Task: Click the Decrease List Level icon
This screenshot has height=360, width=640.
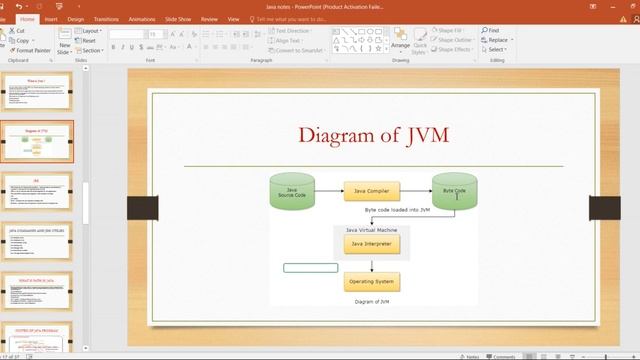Action: [x=236, y=34]
